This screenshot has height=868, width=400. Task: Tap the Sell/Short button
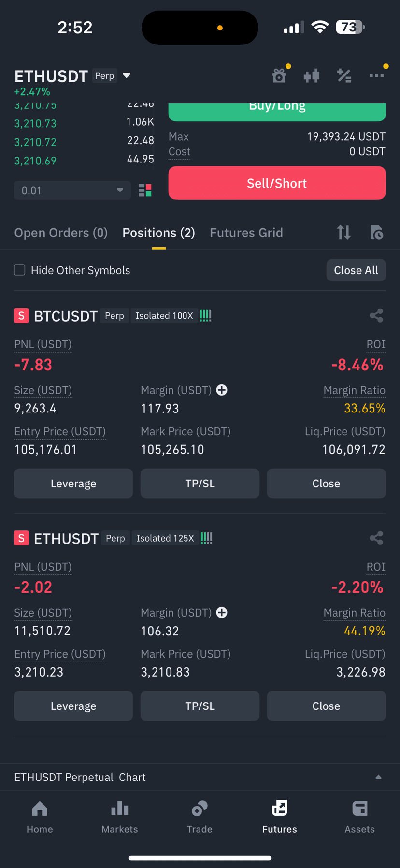(x=277, y=183)
